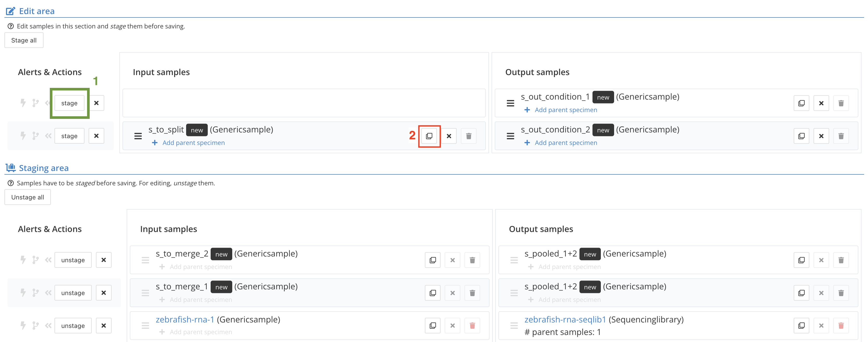This screenshot has height=342, width=868.
Task: Click the lightning alert icon in s_to_split row
Action: pyautogui.click(x=23, y=136)
